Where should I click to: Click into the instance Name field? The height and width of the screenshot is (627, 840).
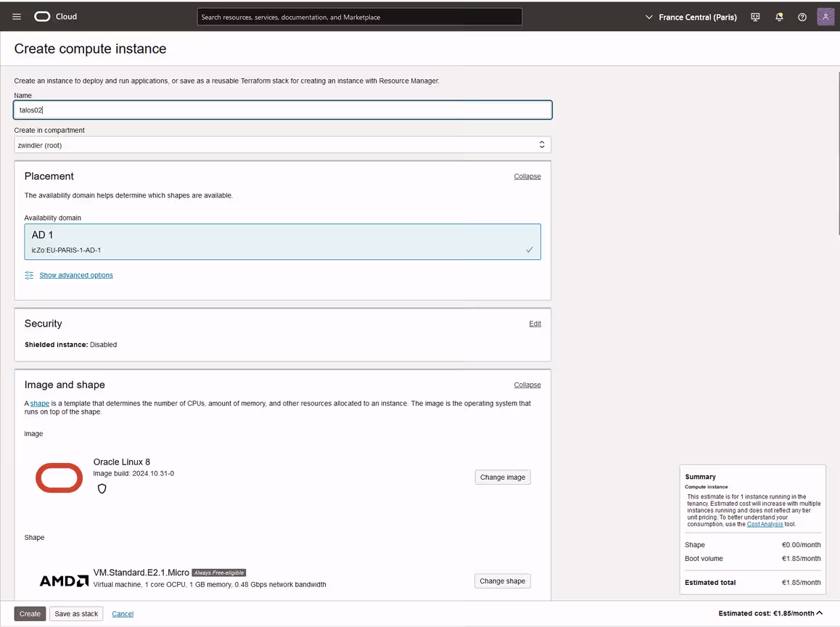282,110
